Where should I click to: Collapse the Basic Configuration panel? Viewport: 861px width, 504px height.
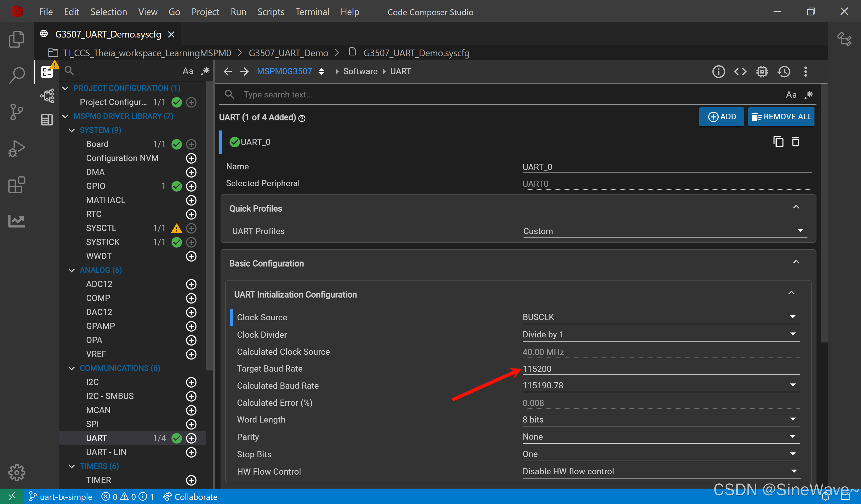[796, 262]
